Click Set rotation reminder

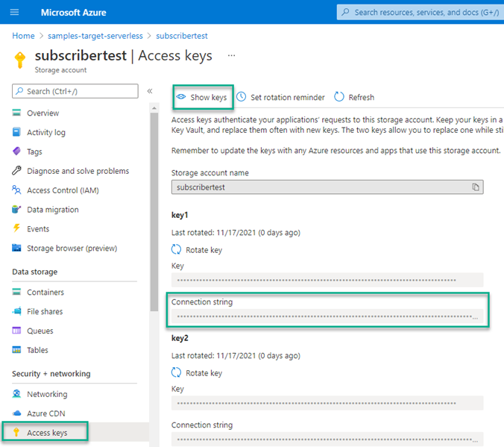tap(280, 97)
